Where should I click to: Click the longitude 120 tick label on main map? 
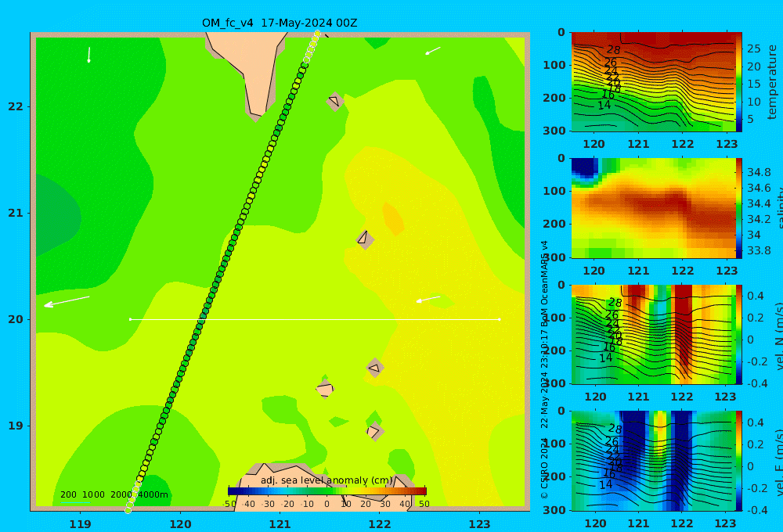tap(180, 524)
